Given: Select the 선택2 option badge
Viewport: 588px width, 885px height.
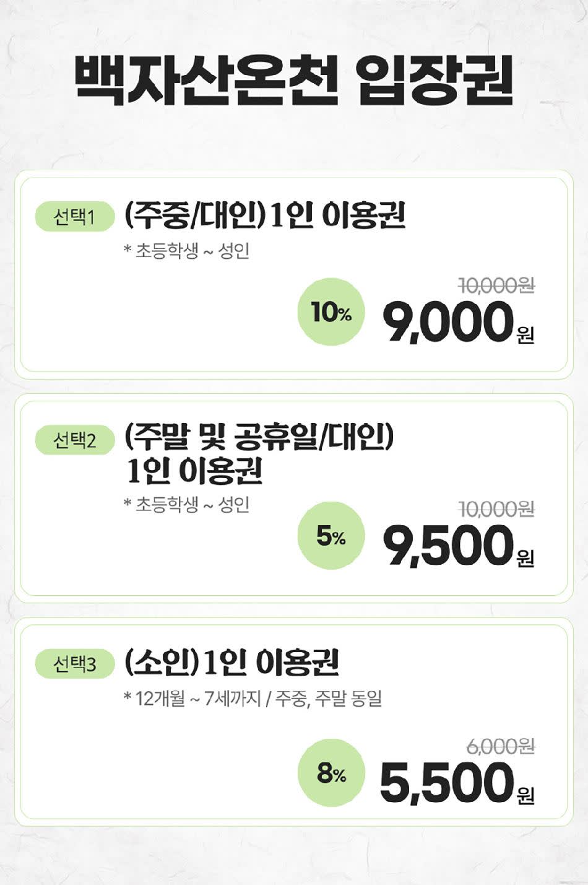Looking at the screenshot, I should point(75,440).
